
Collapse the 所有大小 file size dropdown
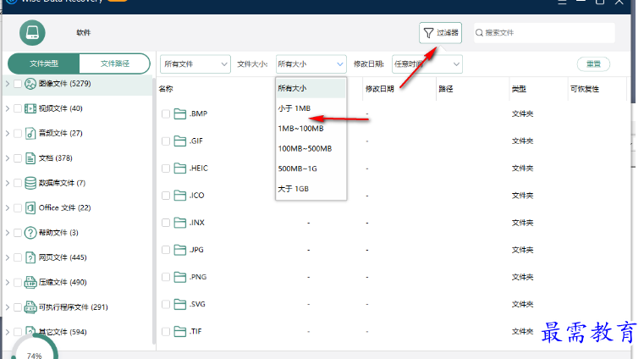tap(311, 64)
